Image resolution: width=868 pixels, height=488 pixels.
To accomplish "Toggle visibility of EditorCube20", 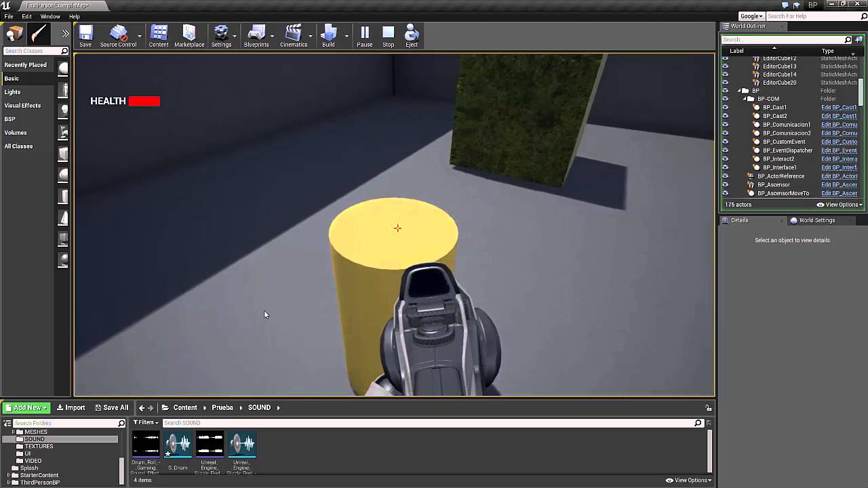I will (725, 83).
